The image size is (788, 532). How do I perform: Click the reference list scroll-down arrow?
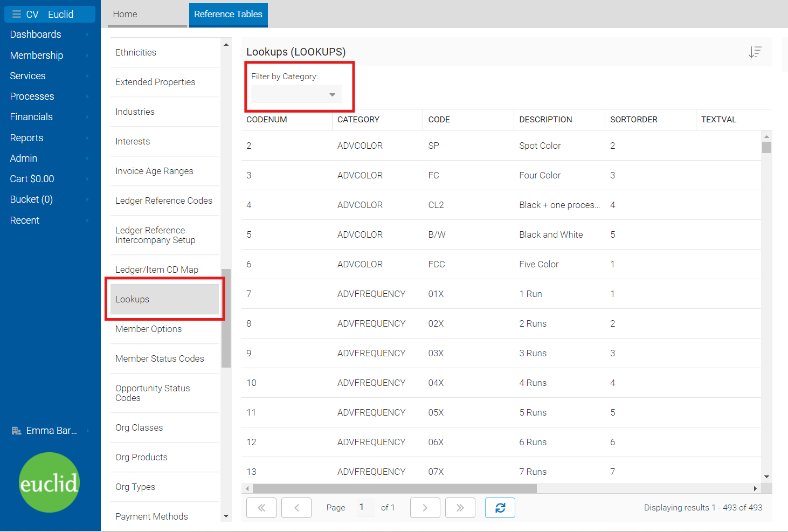click(226, 516)
